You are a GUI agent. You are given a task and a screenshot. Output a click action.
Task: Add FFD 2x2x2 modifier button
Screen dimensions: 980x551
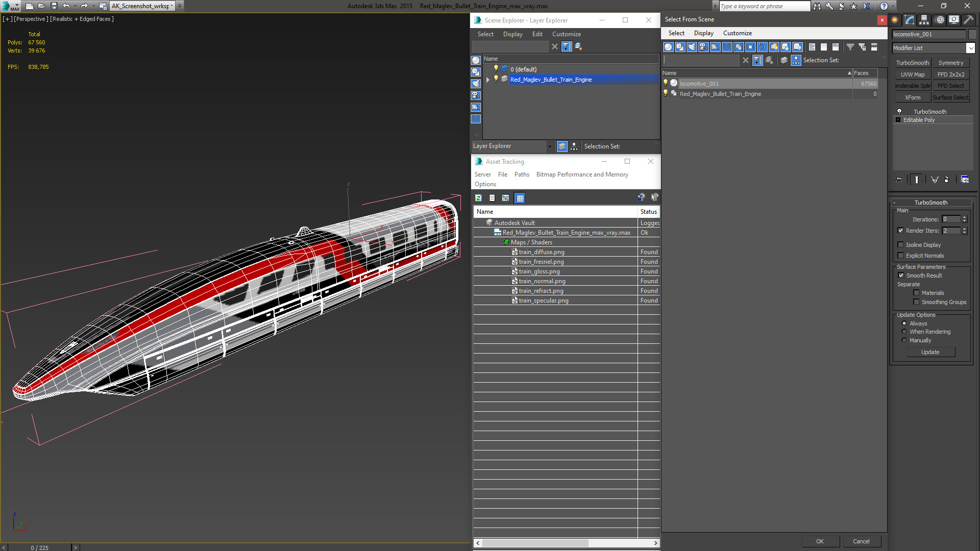tap(951, 74)
